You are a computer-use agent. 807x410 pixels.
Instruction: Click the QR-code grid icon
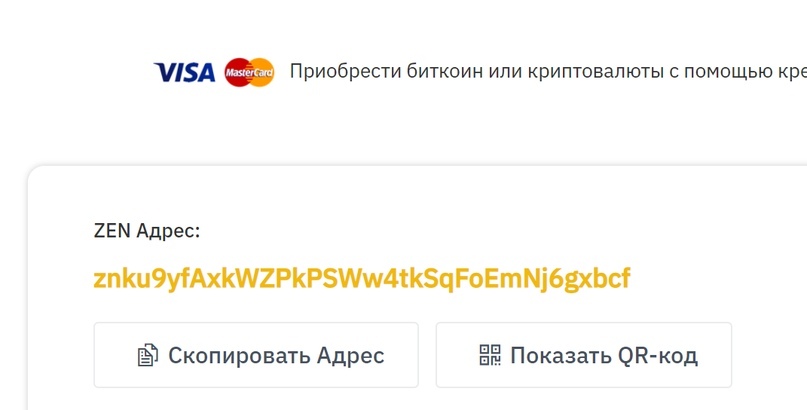point(490,355)
